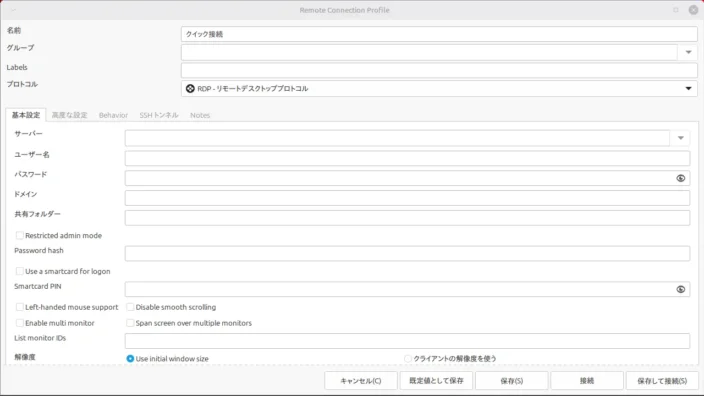Viewport: 704px width, 396px height.
Task: Focus the ユーザー名 input field
Action: (x=407, y=158)
